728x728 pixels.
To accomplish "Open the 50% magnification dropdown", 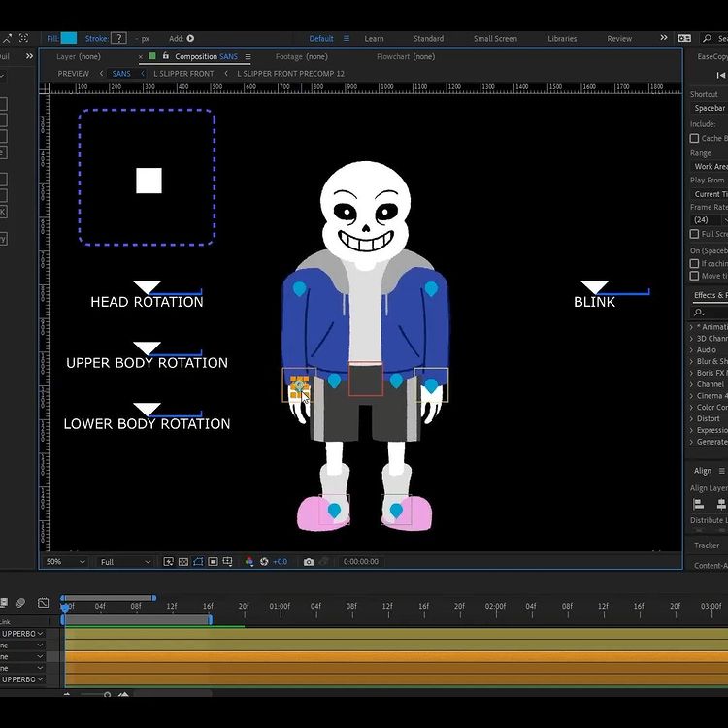I will (65, 562).
